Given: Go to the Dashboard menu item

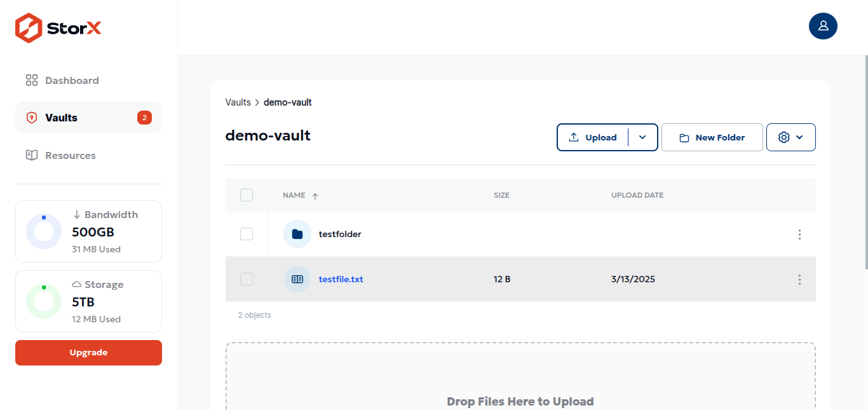Looking at the screenshot, I should [x=88, y=81].
